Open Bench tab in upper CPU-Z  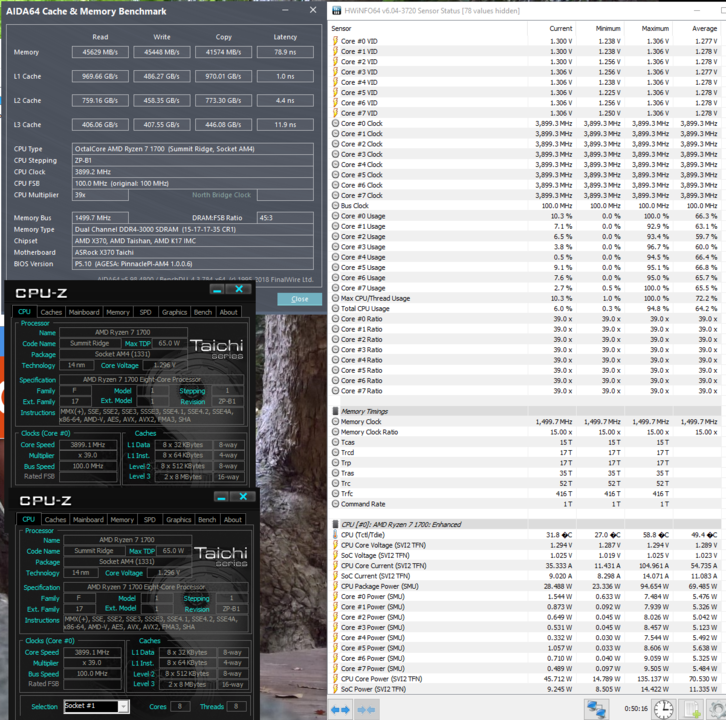[x=203, y=312]
